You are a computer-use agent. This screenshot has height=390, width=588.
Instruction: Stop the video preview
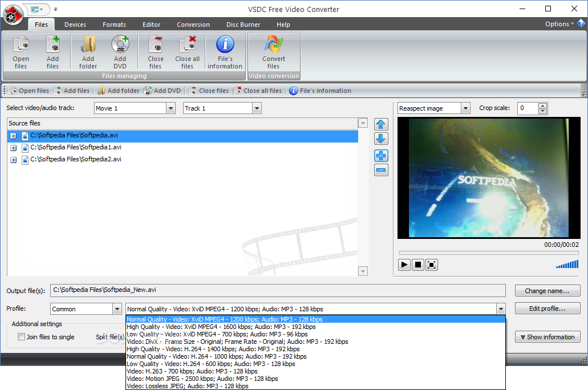[417, 265]
